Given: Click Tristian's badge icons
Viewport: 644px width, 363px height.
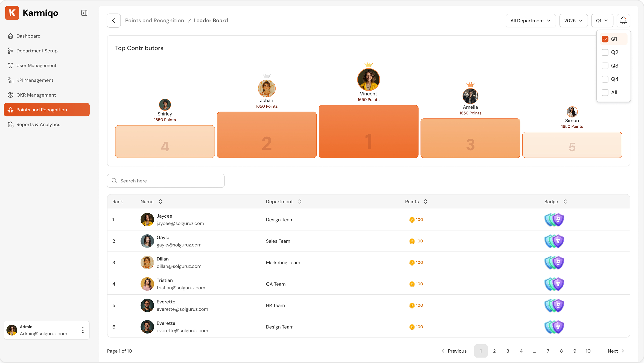Looking at the screenshot, I should click(554, 284).
